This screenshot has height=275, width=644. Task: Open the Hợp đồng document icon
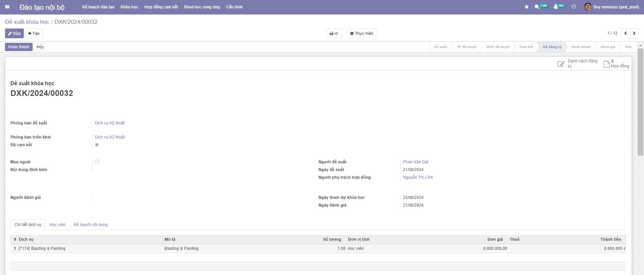[x=606, y=64]
